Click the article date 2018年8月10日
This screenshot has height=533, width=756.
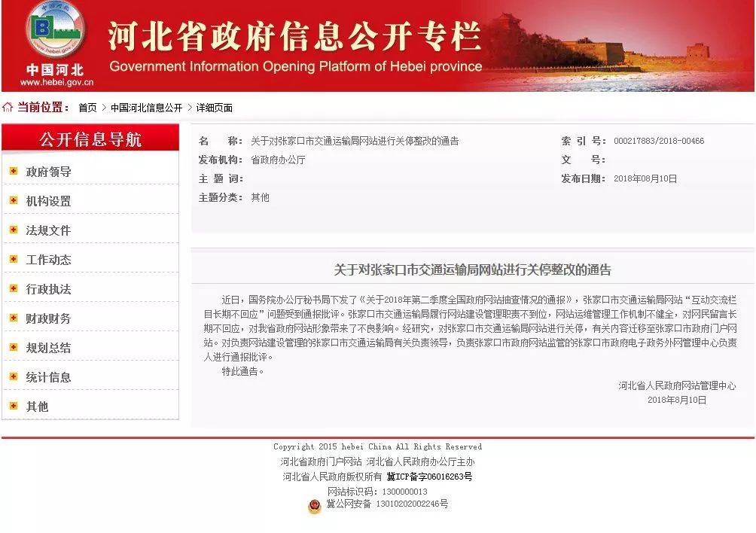pos(677,400)
